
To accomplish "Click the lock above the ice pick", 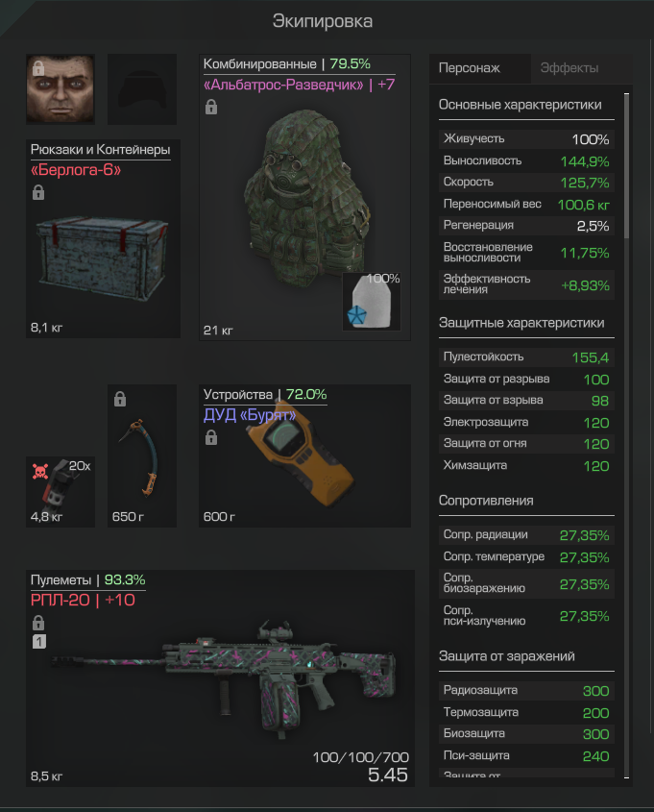I will (120, 399).
